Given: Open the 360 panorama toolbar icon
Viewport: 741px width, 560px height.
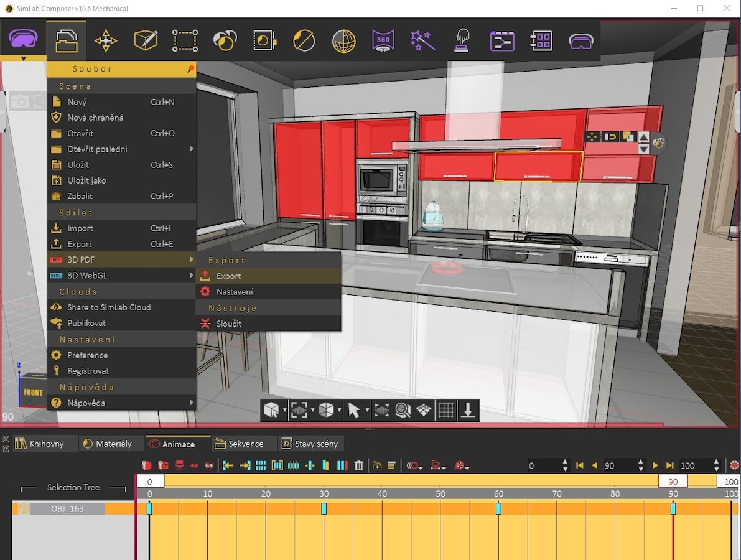Looking at the screenshot, I should 383,41.
